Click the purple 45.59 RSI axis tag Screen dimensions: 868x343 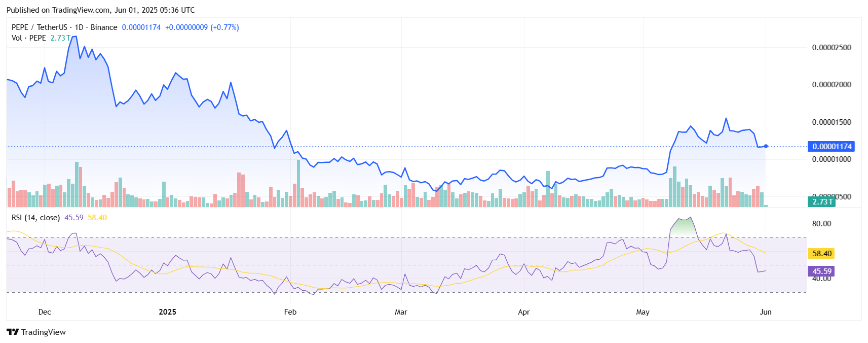click(821, 271)
